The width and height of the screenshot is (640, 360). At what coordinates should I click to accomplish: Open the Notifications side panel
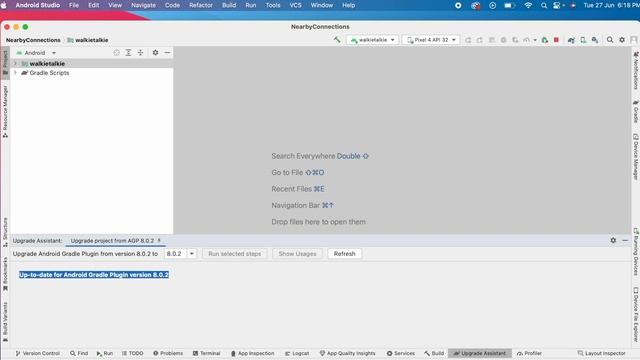click(x=636, y=71)
